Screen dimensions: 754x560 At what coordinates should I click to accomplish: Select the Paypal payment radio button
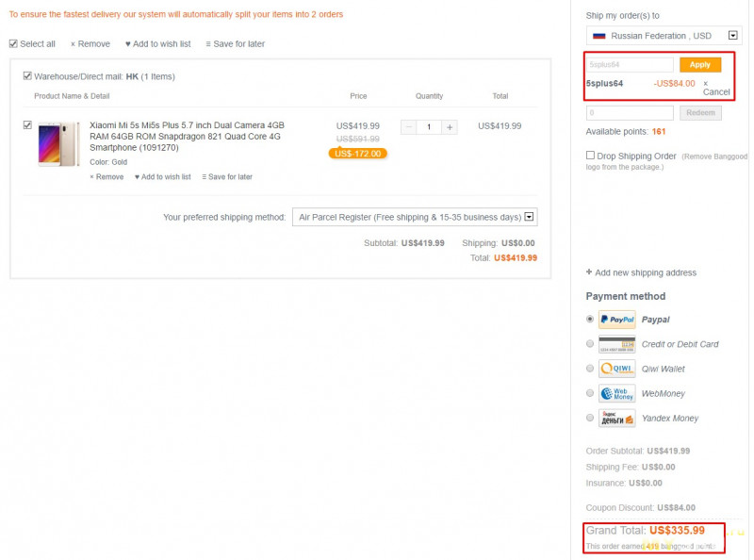point(590,319)
